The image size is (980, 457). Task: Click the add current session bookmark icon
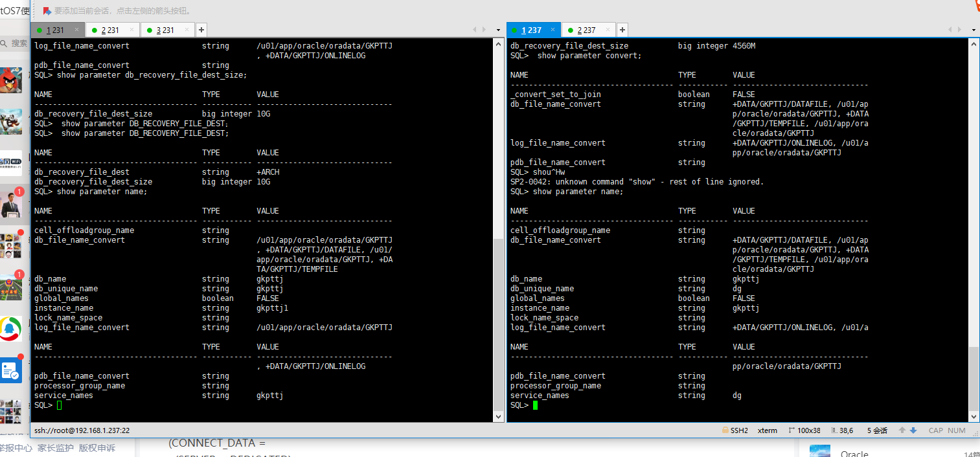[47, 11]
